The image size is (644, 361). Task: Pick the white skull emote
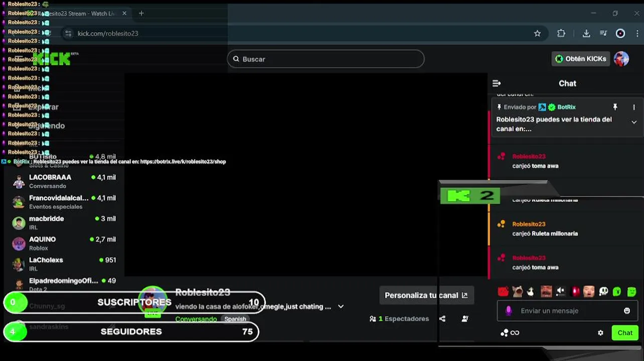603,291
